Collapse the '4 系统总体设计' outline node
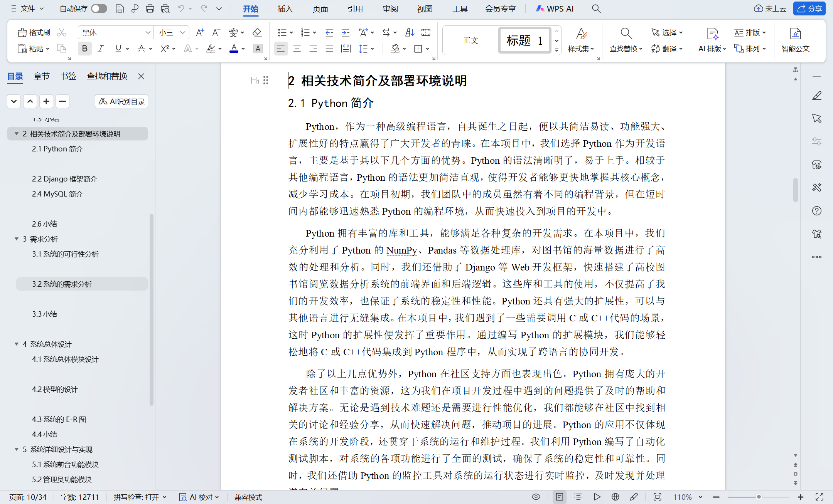The width and height of the screenshot is (833, 504). [17, 344]
